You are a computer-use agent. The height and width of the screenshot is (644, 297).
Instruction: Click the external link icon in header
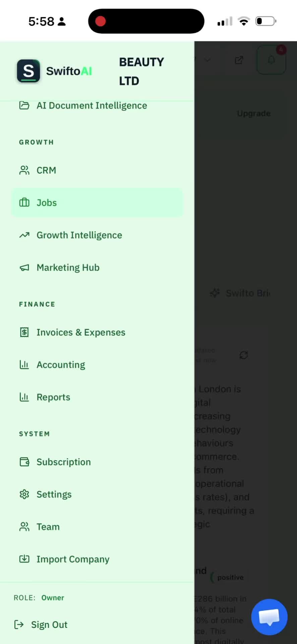[x=239, y=60]
